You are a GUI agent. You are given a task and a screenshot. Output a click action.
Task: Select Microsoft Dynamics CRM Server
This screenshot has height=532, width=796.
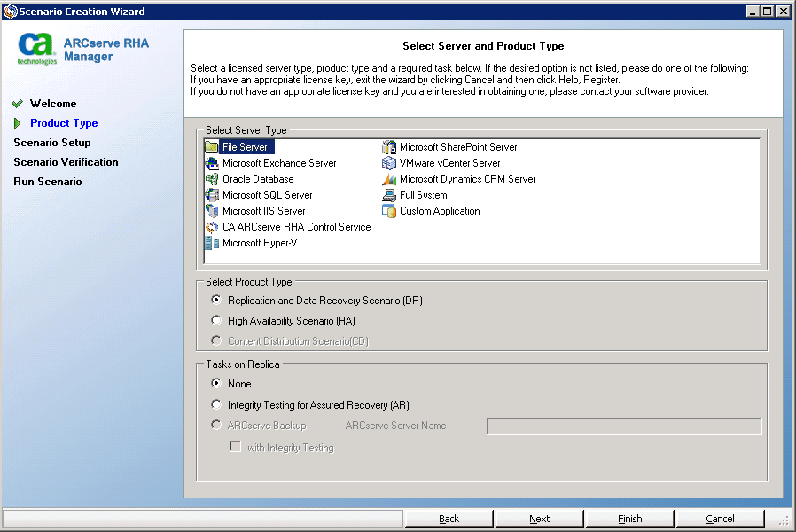[x=468, y=179]
